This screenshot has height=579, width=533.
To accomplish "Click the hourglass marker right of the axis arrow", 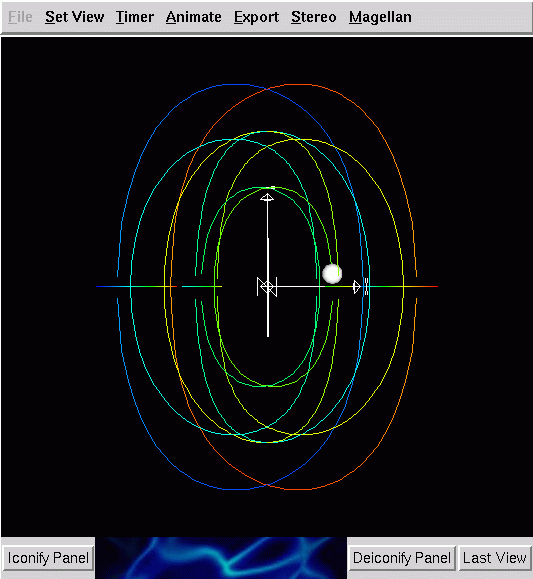I will [x=366, y=287].
